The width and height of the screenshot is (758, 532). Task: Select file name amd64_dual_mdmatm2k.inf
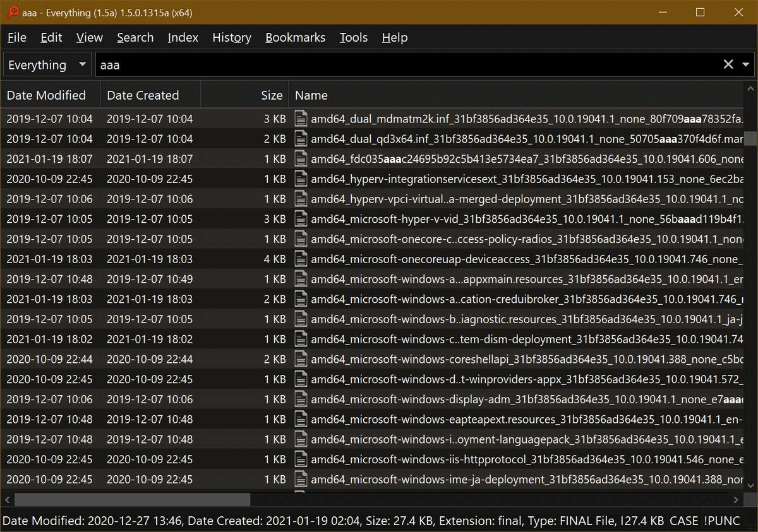(x=527, y=119)
